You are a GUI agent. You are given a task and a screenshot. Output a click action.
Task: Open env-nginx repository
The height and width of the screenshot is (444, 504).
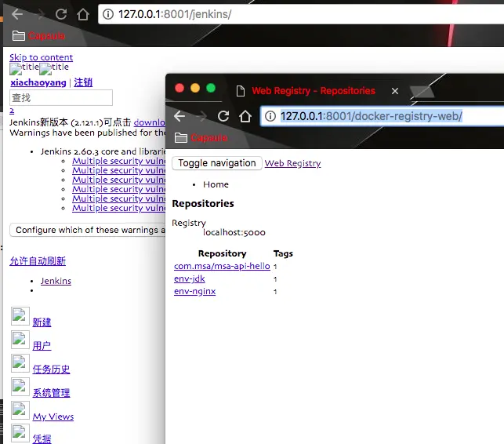coord(195,291)
